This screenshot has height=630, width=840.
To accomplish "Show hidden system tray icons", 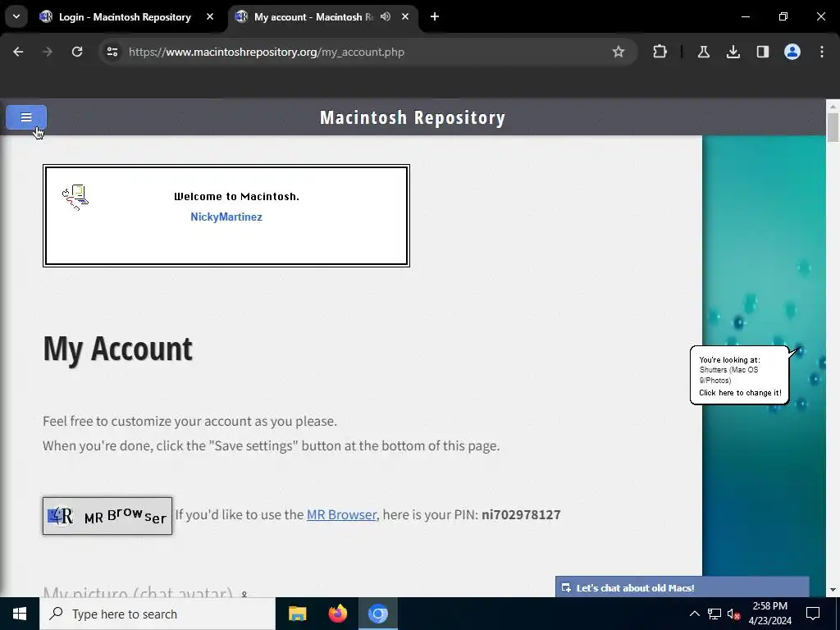I will 694,614.
